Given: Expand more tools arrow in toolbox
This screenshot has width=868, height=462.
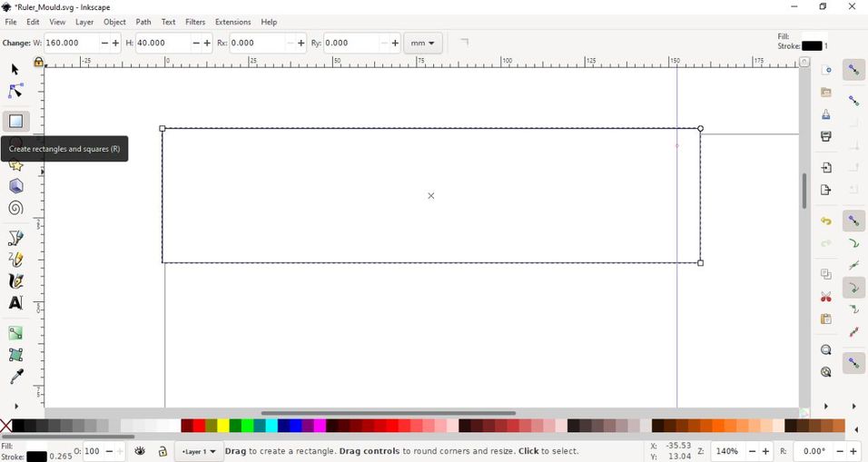Looking at the screenshot, I should (16, 406).
